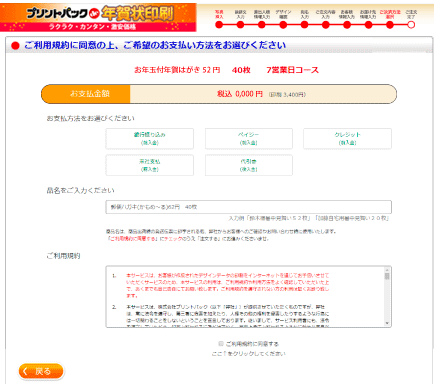Select 代引き (cash on delivery) option

pyautogui.click(x=249, y=165)
